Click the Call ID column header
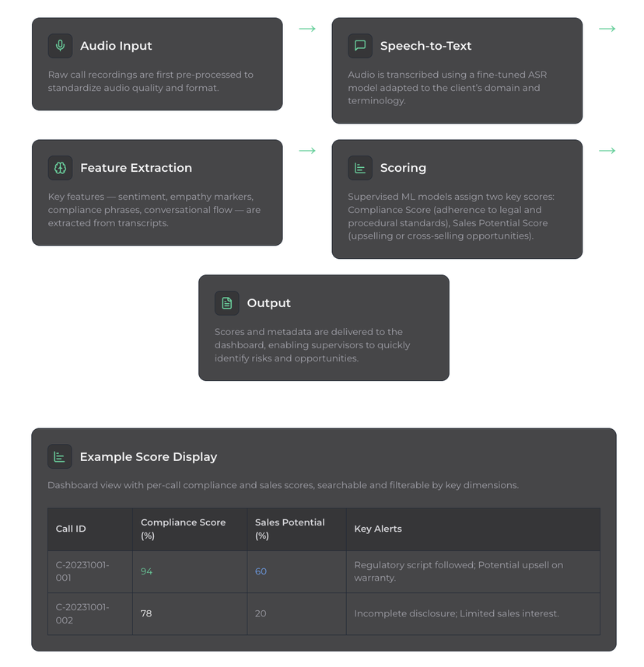This screenshot has width=644, height=667. click(71, 529)
